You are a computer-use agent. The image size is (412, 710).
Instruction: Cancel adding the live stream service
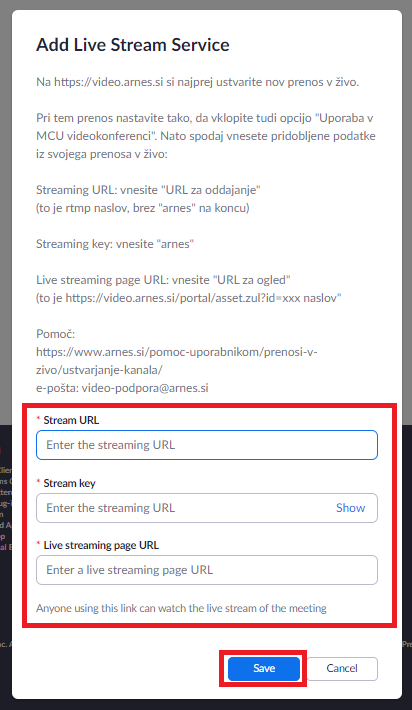342,668
